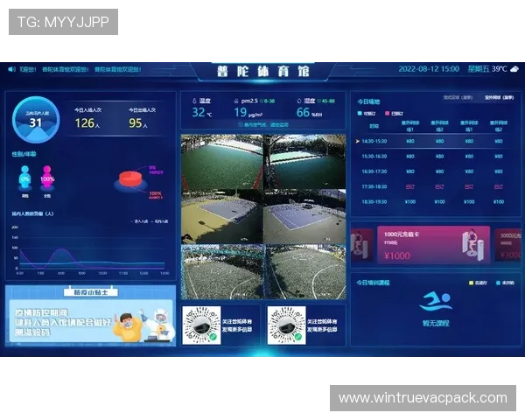Click the thermometer icon next to 温度
The image size is (525, 420).
click(x=193, y=101)
